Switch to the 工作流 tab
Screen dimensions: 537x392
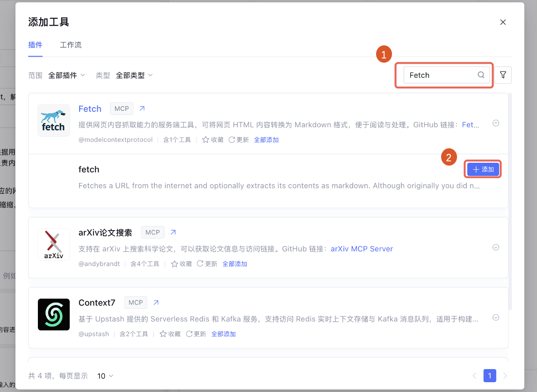[x=71, y=45]
